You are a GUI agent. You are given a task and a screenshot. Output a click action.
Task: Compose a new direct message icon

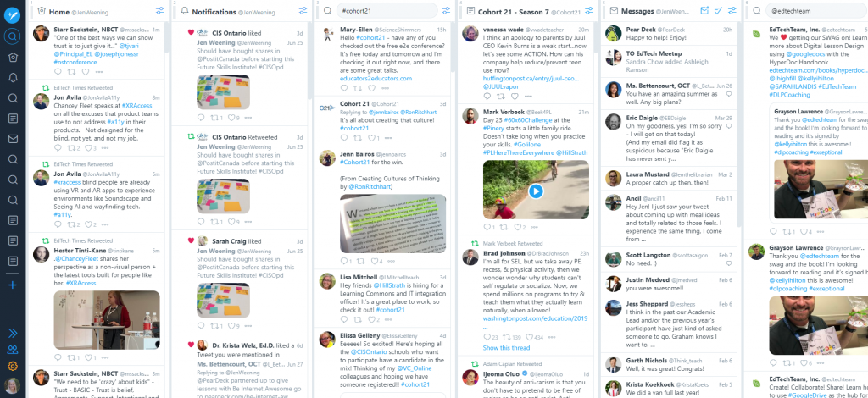[x=704, y=10]
